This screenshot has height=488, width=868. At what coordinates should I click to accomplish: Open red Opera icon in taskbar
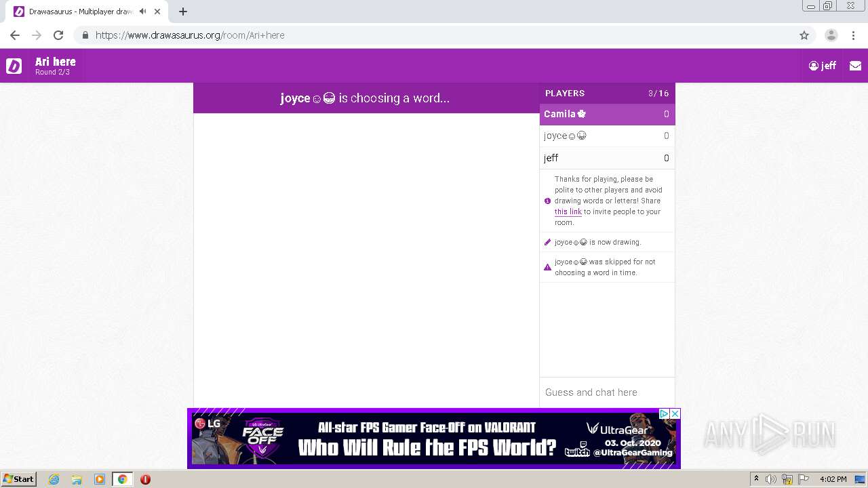pyautogui.click(x=145, y=479)
